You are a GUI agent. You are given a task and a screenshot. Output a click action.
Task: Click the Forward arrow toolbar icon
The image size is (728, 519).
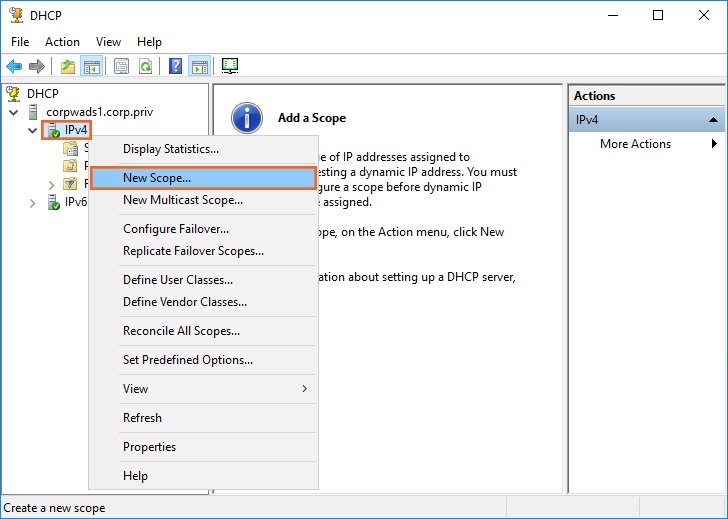tap(37, 67)
